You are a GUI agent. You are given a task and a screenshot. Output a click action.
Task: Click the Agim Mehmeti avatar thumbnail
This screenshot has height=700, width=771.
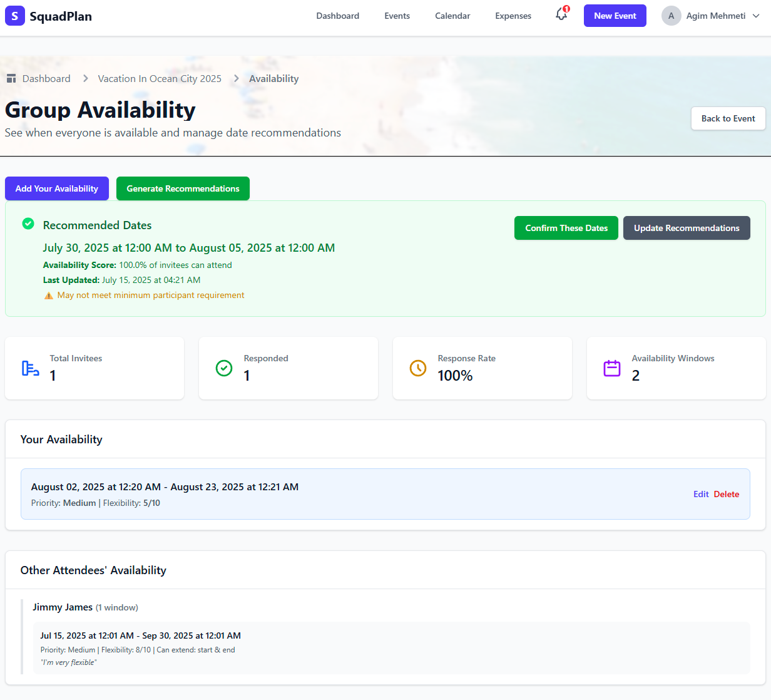(670, 16)
